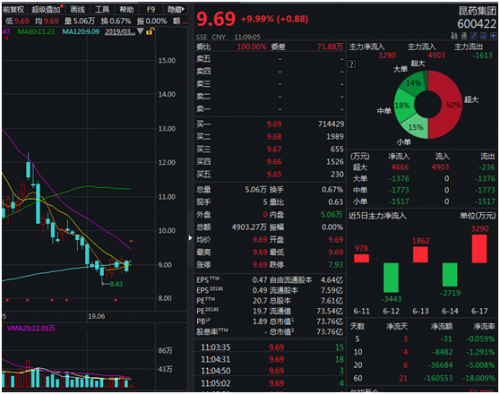Click the 6-14 green bar -2719

coord(450,275)
